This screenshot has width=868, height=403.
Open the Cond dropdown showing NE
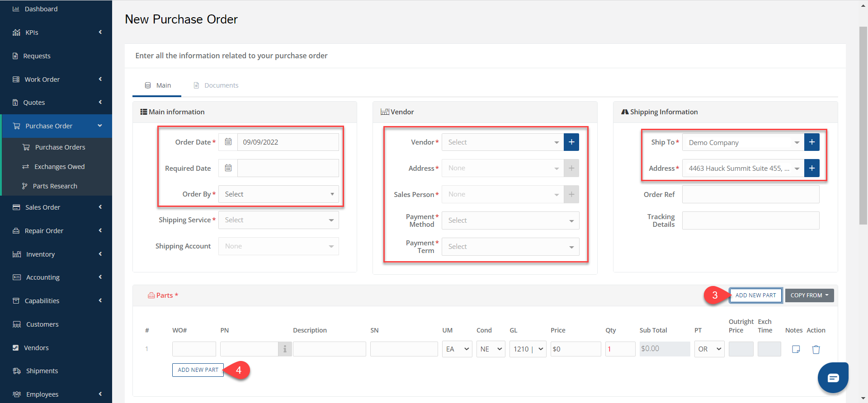pyautogui.click(x=491, y=349)
